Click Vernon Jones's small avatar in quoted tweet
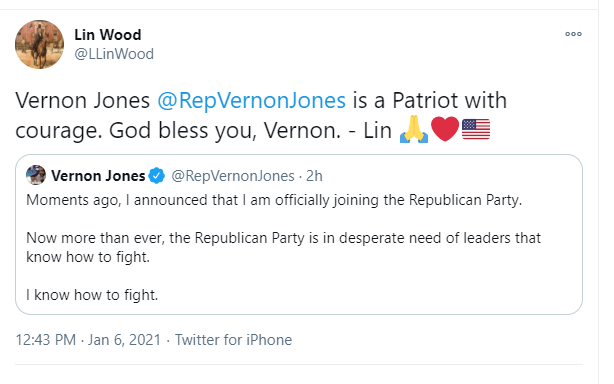 point(36,175)
